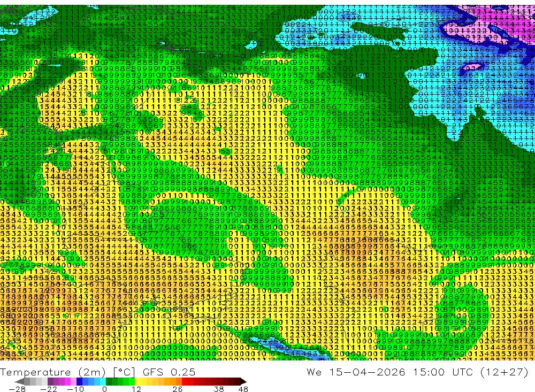Click the 'We' weekday label
Image resolution: width=535 pixels, height=392 pixels.
click(x=314, y=372)
